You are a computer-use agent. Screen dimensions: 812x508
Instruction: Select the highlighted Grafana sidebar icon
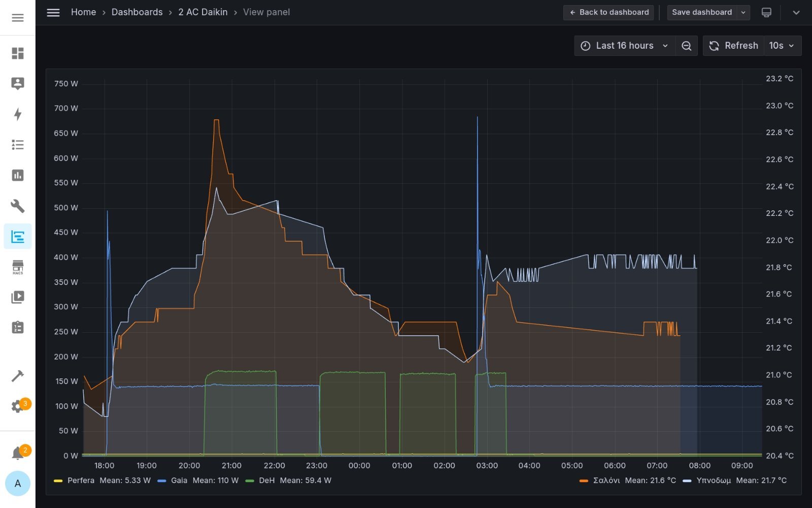click(18, 236)
